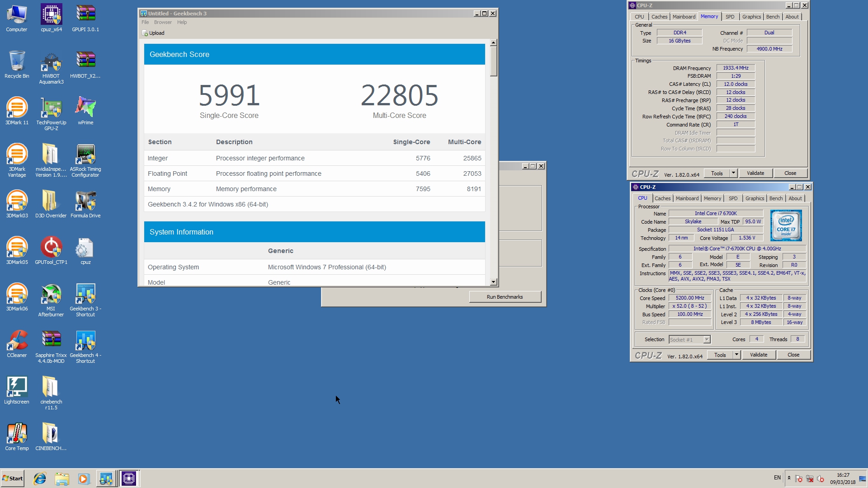This screenshot has width=868, height=488.
Task: Open the HWBOT_X2 archive icon
Action: pos(85,65)
